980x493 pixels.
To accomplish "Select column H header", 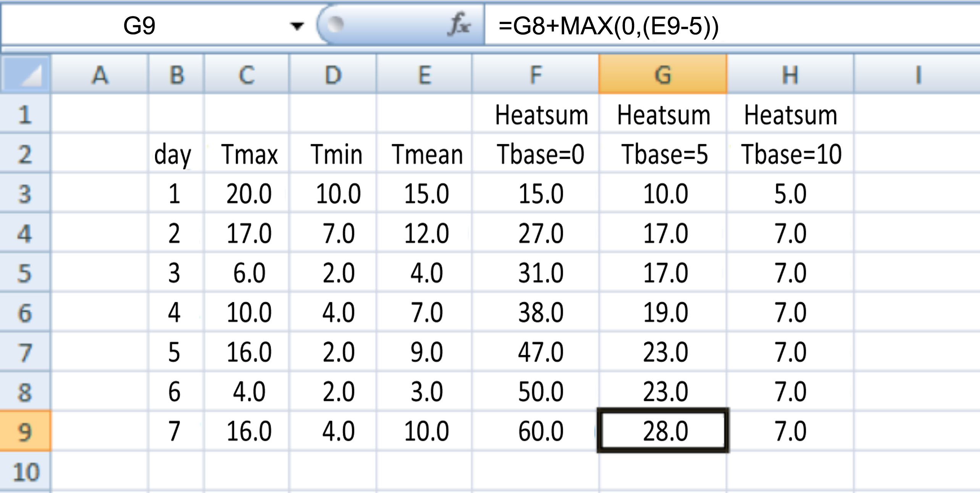I will [789, 74].
